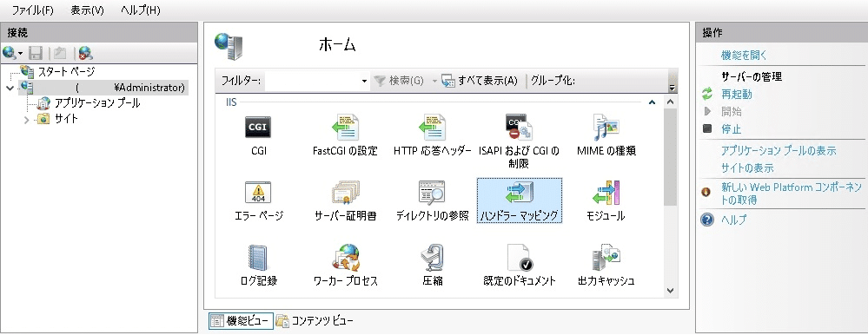Open the 表示(V) menu
The image size is (868, 335).
click(x=87, y=10)
